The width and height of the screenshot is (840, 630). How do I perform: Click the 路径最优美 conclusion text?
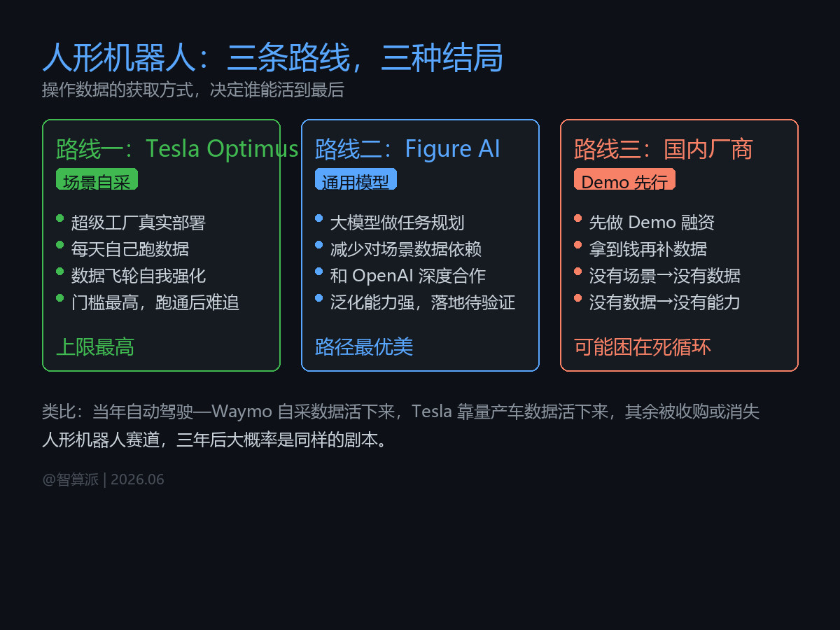click(364, 346)
